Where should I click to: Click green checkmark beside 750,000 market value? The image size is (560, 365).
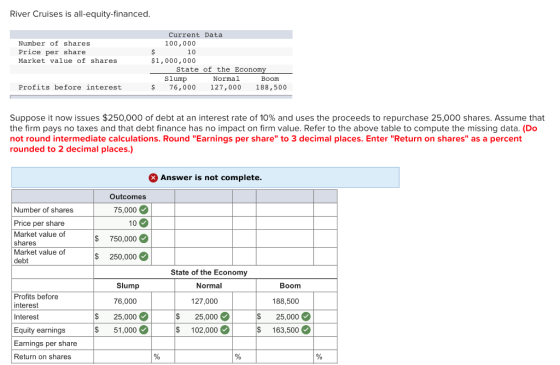tap(144, 238)
